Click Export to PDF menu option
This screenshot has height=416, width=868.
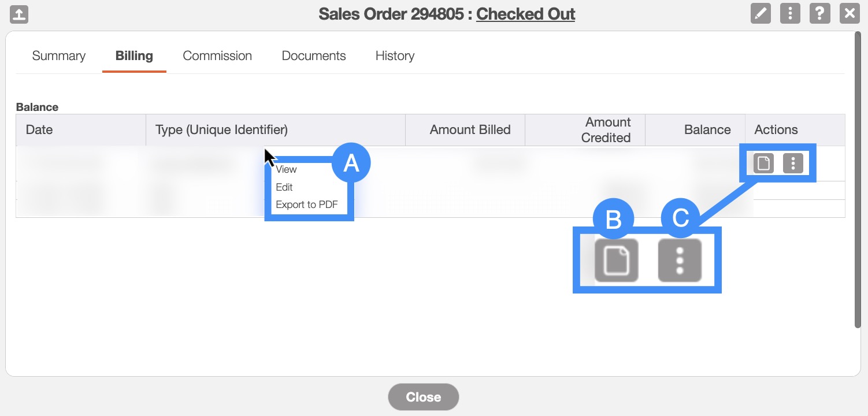point(307,205)
